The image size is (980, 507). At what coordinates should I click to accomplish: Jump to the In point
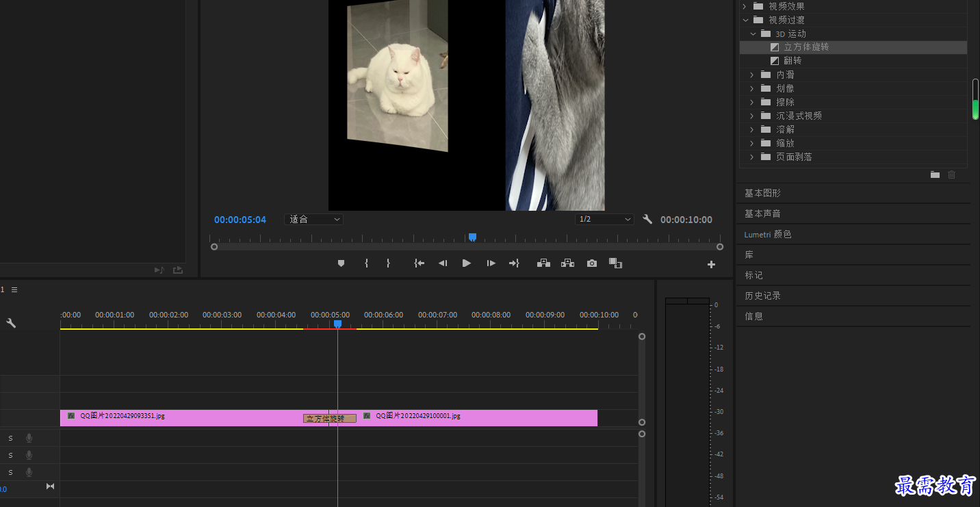tap(420, 263)
